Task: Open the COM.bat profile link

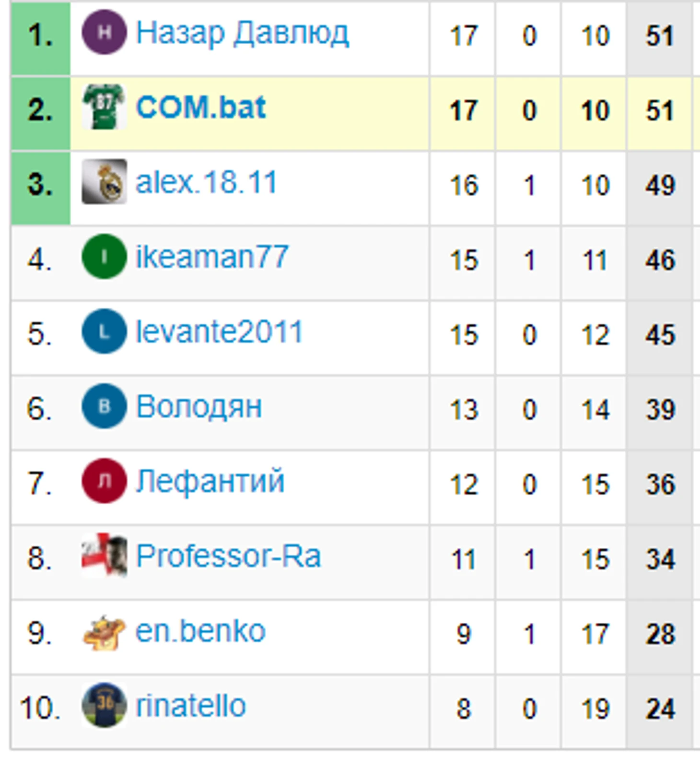Action: (200, 107)
